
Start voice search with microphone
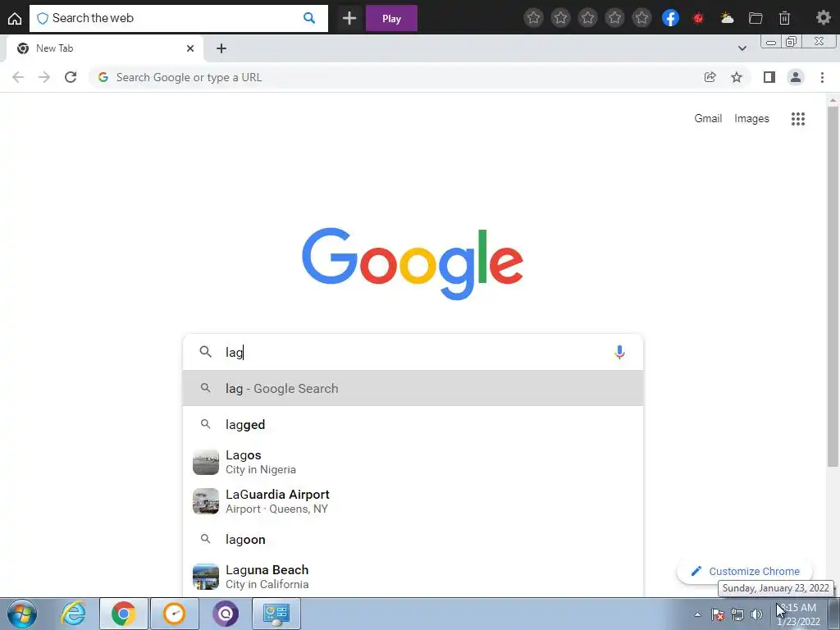tap(619, 352)
